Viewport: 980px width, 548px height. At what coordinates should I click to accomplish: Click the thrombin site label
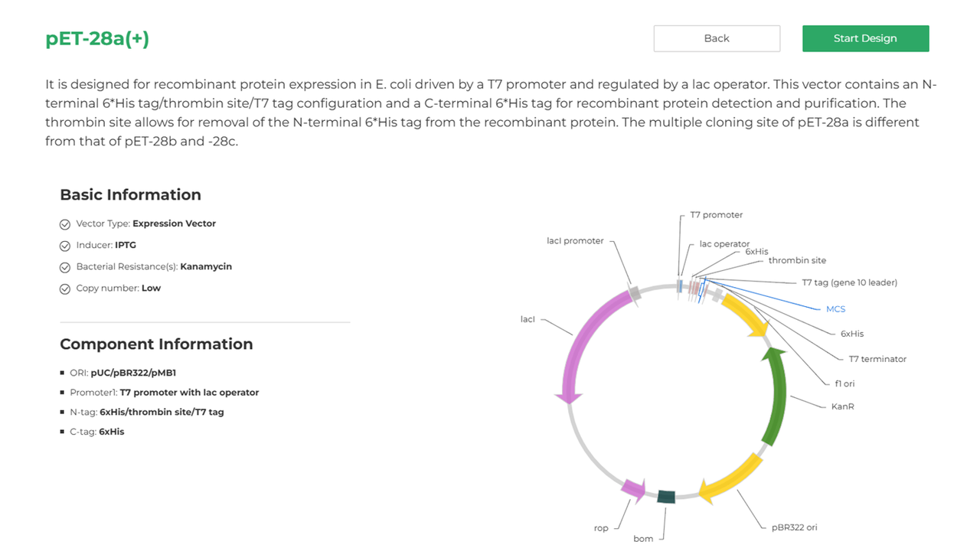(798, 260)
